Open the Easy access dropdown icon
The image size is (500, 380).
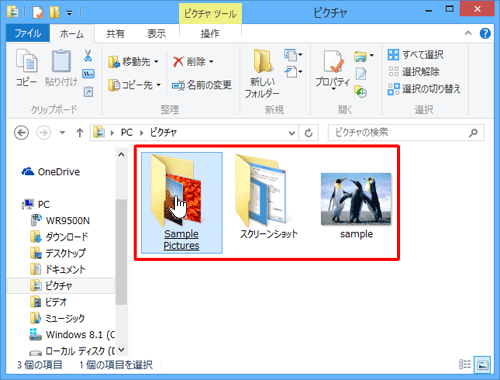point(293,72)
